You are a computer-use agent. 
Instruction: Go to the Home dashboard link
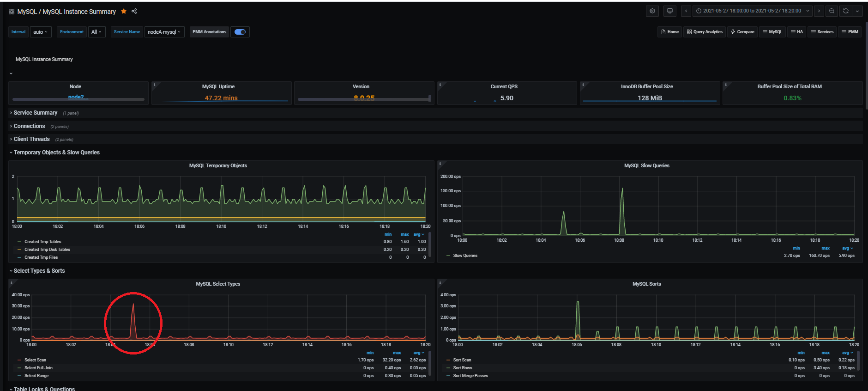click(670, 32)
